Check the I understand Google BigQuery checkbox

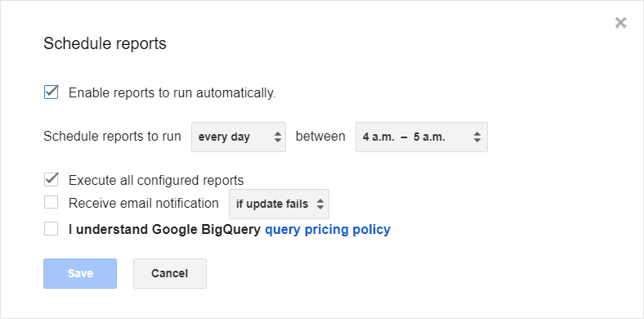click(51, 228)
